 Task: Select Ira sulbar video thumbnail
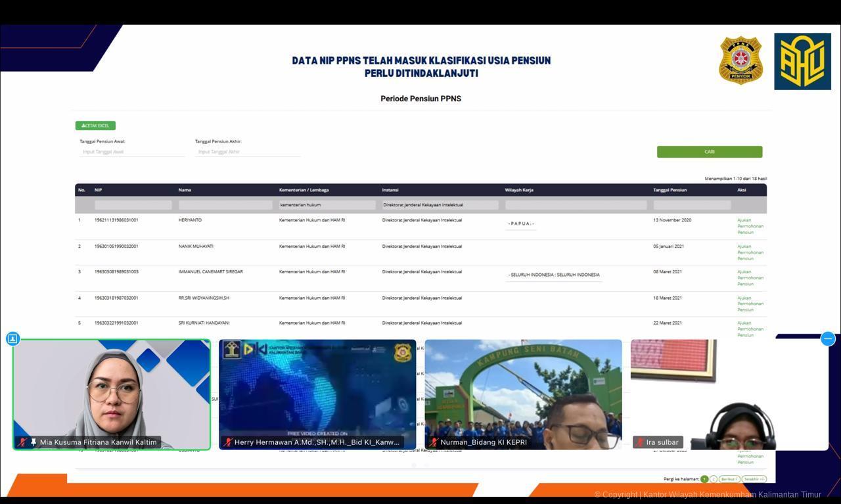point(729,394)
